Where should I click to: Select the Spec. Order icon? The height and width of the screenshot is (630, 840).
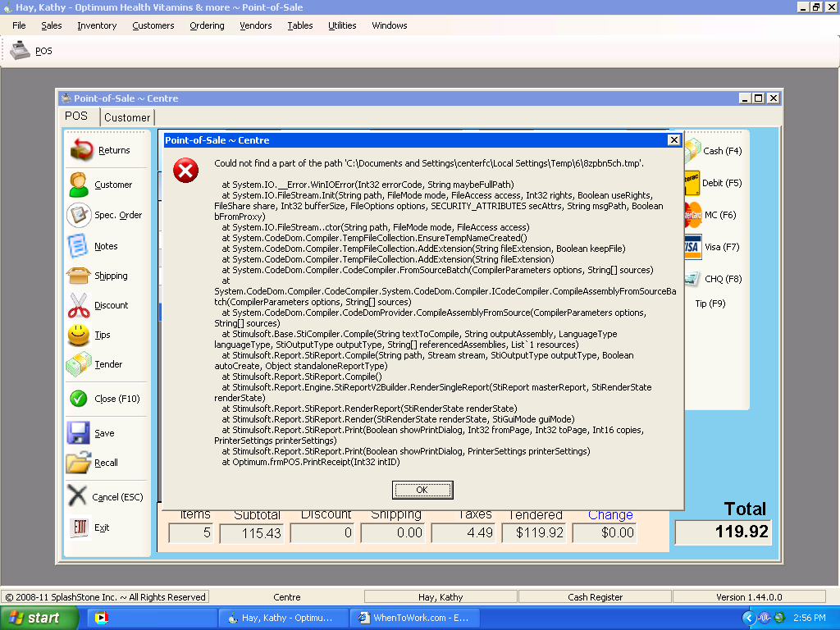point(79,215)
